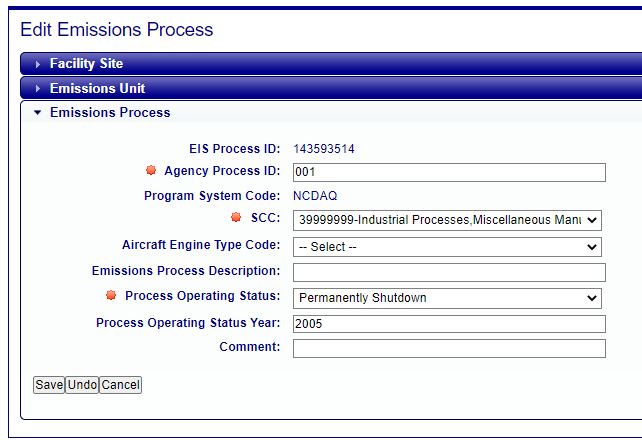
Task: Expand the Emissions Unit triangle icon
Action: [38, 88]
